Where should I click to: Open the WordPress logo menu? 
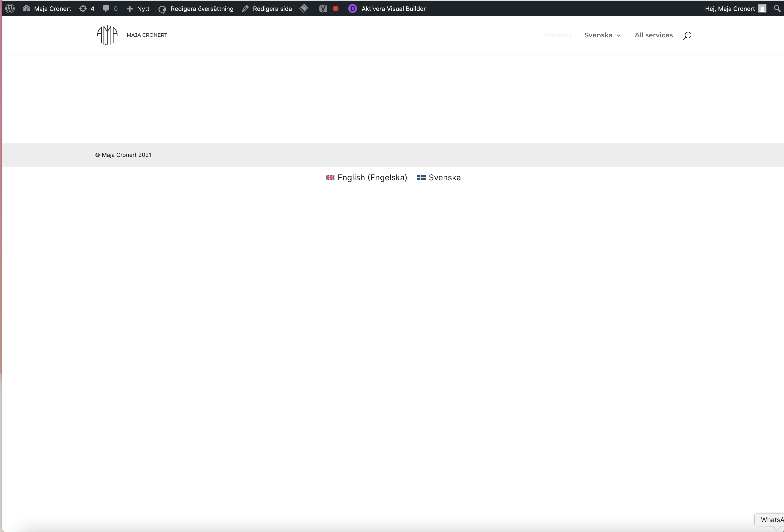tap(10, 9)
